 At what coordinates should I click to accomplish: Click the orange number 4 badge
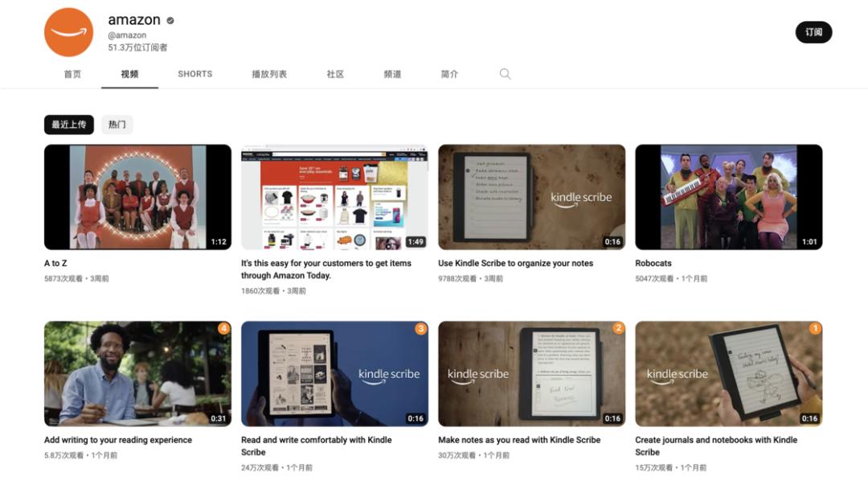point(223,328)
